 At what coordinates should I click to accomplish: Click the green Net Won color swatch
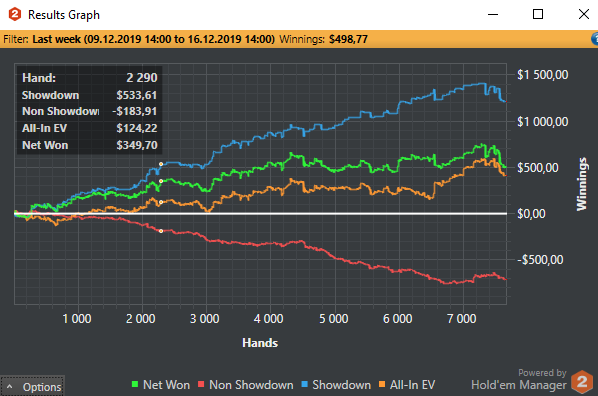click(135, 384)
